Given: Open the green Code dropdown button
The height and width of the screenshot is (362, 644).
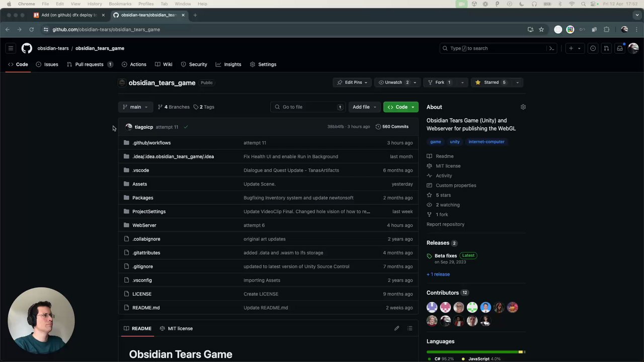Looking at the screenshot, I should click(401, 107).
